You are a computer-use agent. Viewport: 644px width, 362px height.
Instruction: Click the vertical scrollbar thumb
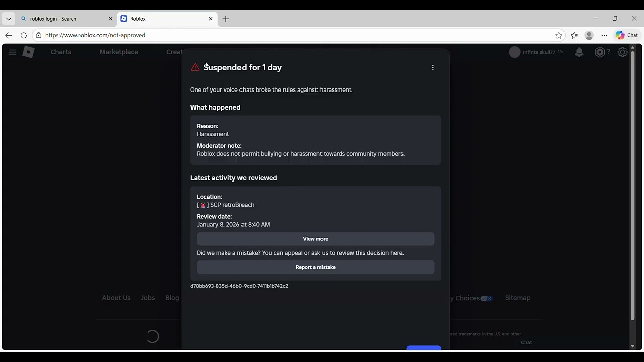point(633,185)
